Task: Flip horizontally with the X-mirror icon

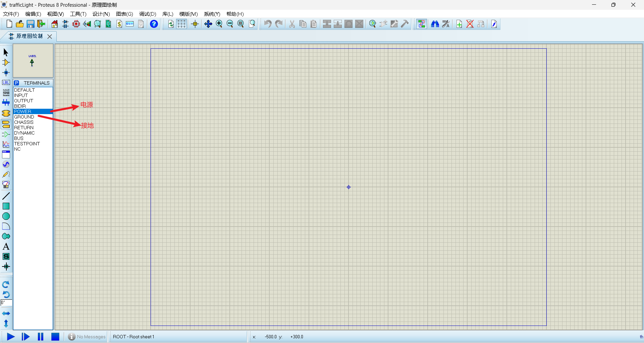Action: tap(6, 313)
